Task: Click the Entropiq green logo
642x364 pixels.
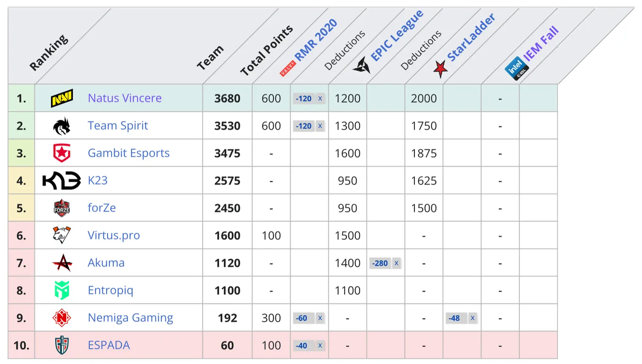Action: (x=62, y=290)
